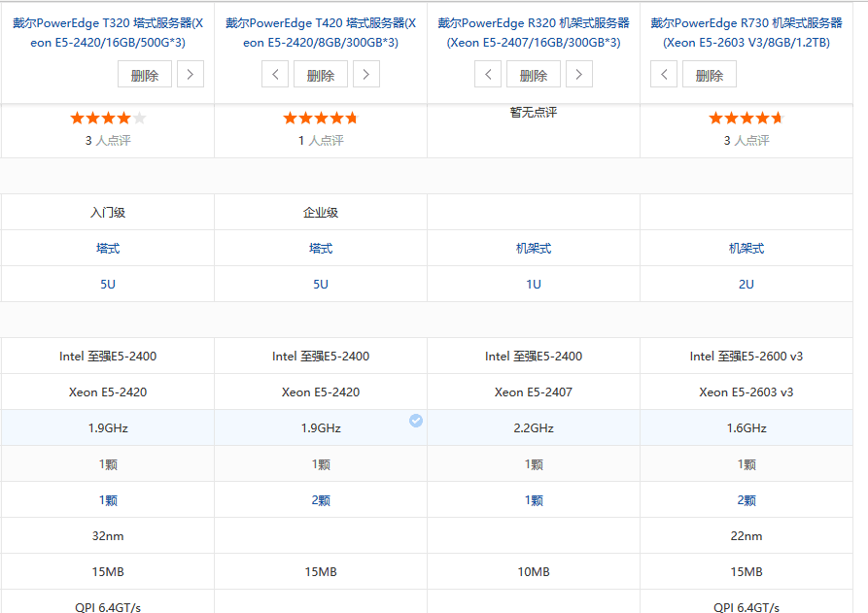Click the "10MB" cell

[x=534, y=572]
